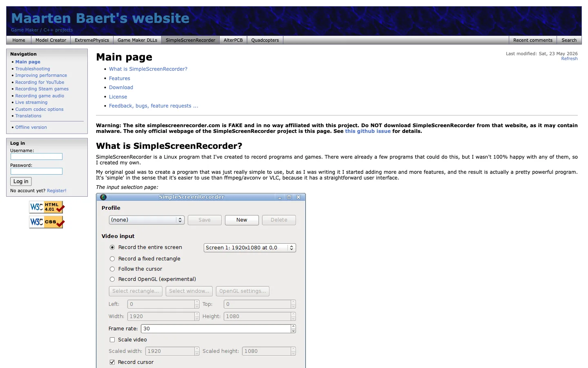588x368 pixels.
Task: Open the Screen 1: 1920x1080 dropdown
Action: pyautogui.click(x=249, y=248)
